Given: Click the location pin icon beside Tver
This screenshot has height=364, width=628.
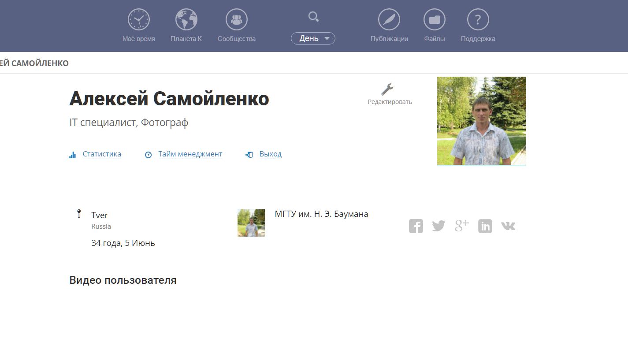Looking at the screenshot, I should click(x=79, y=214).
